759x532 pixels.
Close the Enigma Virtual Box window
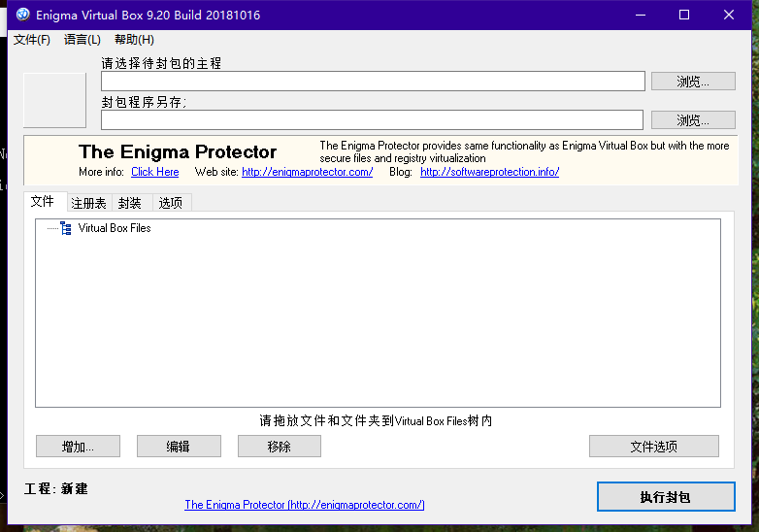[729, 15]
